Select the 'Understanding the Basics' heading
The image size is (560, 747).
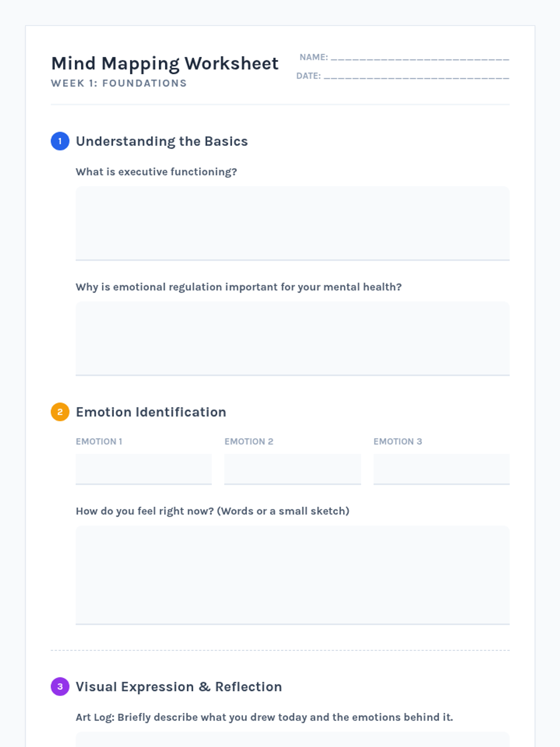(162, 141)
